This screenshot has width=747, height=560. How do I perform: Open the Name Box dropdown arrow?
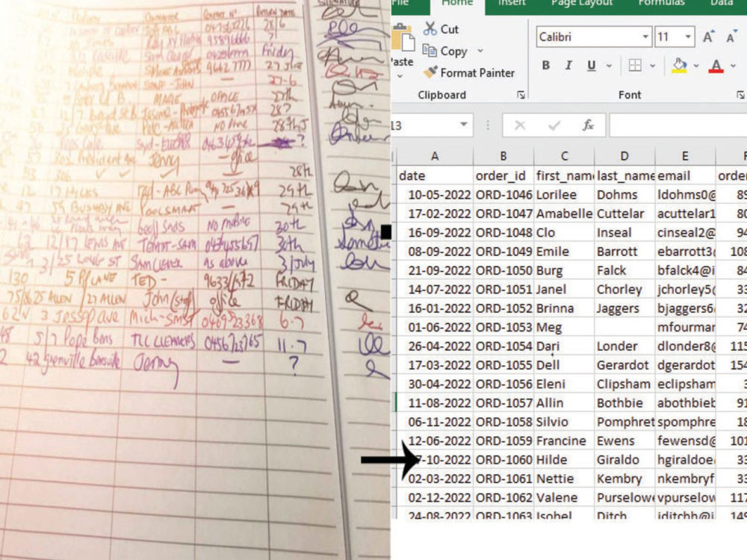(x=463, y=125)
